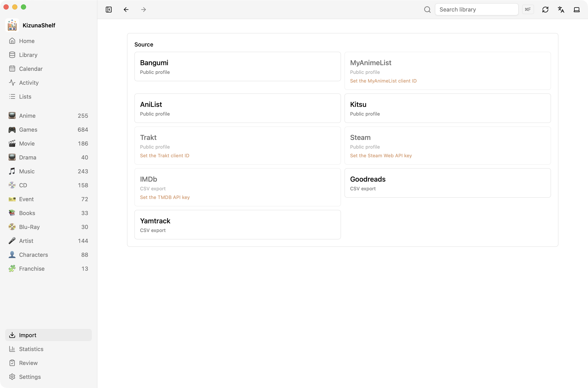
Task: Open the Games category
Action: (x=48, y=129)
